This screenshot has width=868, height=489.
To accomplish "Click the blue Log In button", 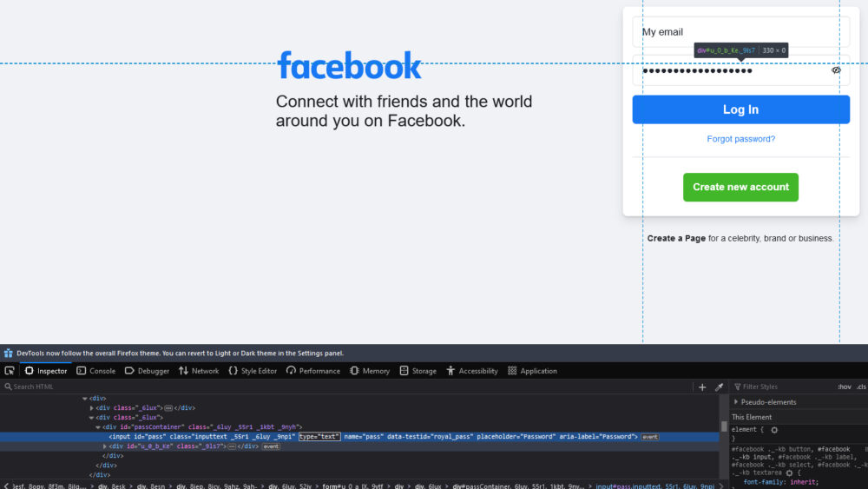I will pos(740,109).
